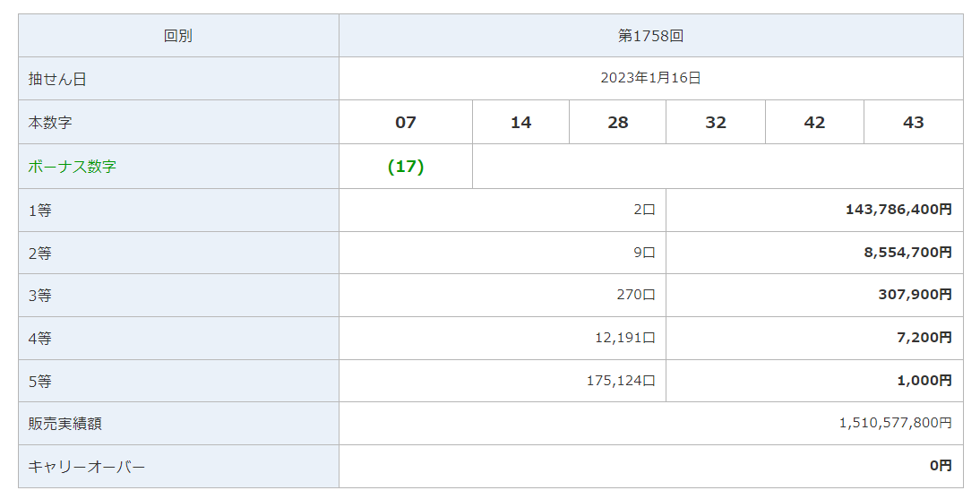Image resolution: width=980 pixels, height=499 pixels.
Task: Click the 4等 winner count 12,191口
Action: click(625, 338)
